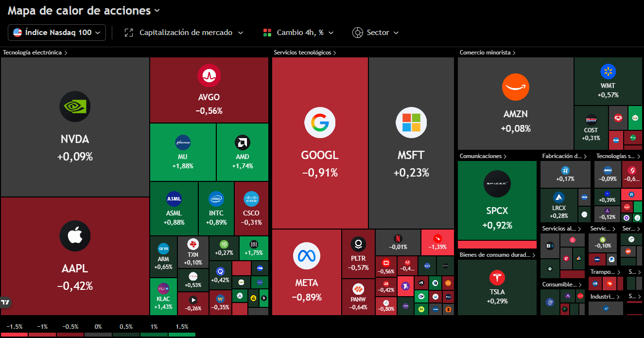Click the fullscreen brackets icon before Capitalización de mercado
This screenshot has width=644, height=338.
tap(129, 33)
